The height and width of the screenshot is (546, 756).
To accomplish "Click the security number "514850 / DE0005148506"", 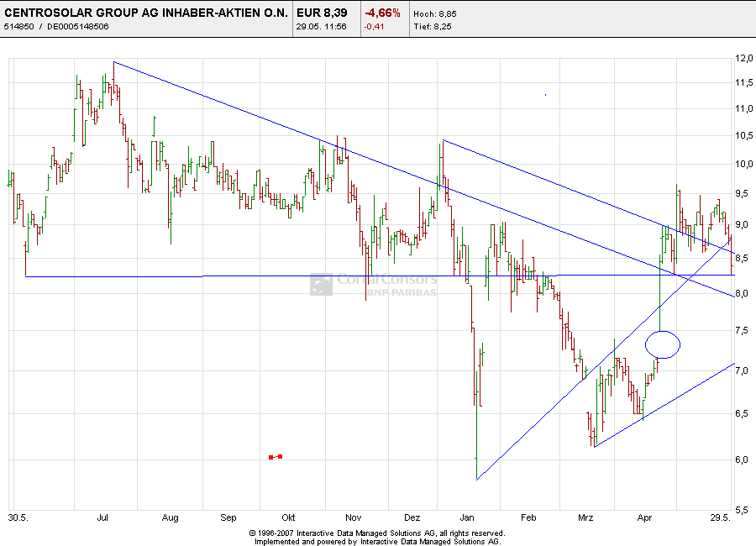I will coord(56,27).
